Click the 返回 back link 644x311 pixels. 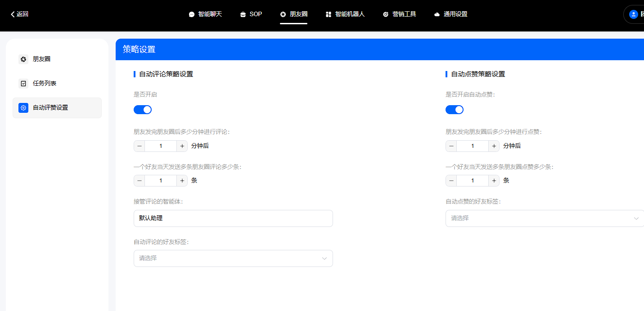coord(19,14)
